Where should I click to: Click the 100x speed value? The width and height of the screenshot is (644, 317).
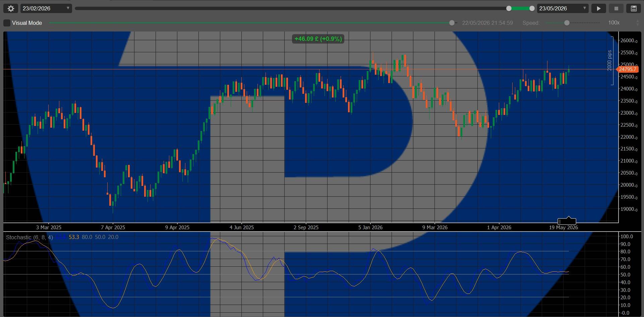click(x=614, y=23)
